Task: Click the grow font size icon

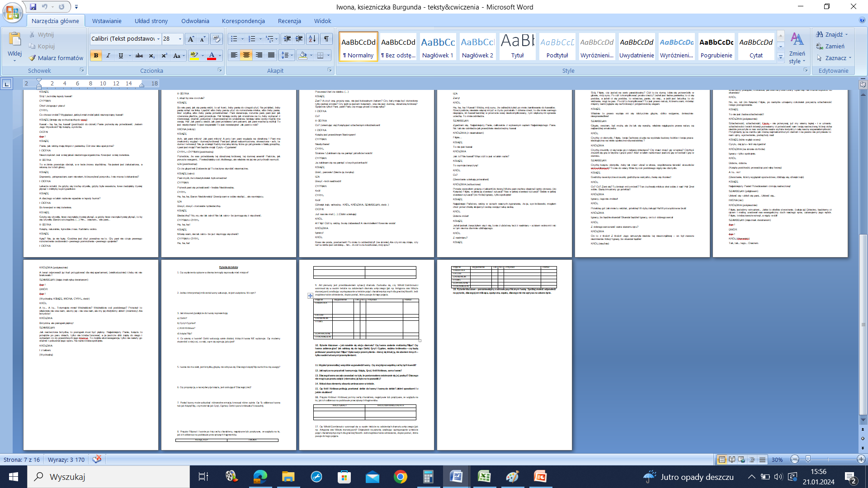Action: point(191,39)
